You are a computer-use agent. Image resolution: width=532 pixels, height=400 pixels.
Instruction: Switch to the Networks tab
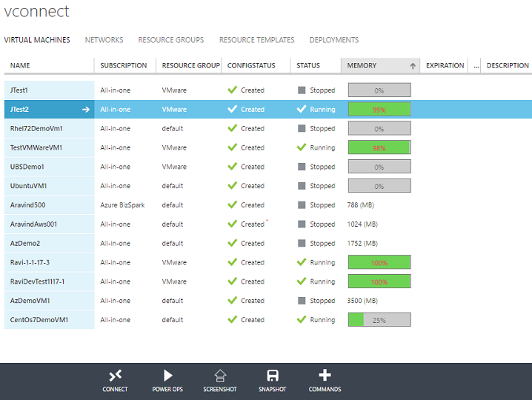click(x=104, y=40)
